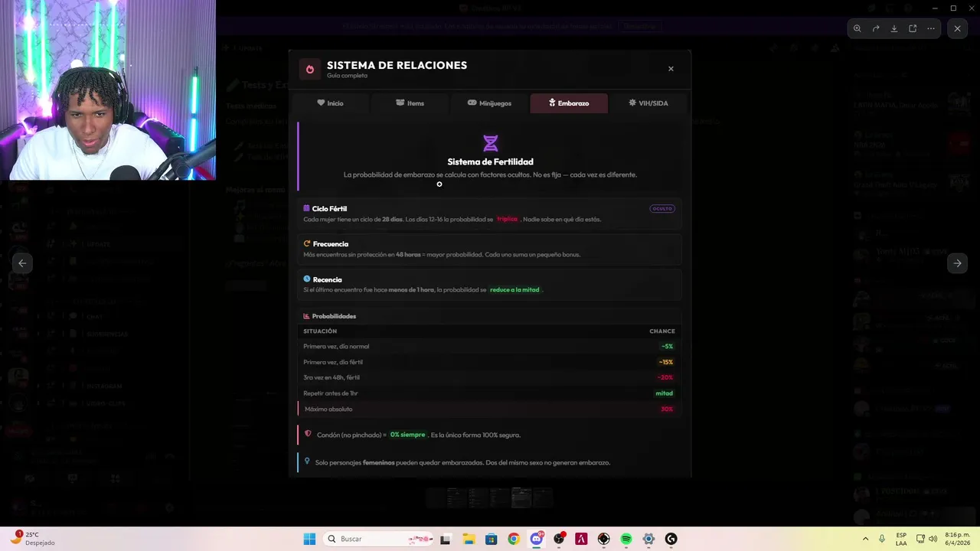Go to the previous image with left arrow
980x551 pixels.
point(22,262)
